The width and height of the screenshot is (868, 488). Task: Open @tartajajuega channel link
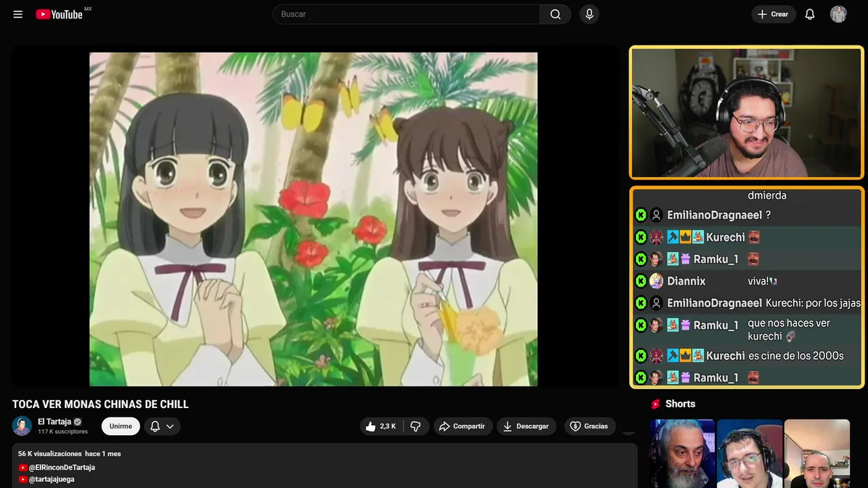click(52, 479)
